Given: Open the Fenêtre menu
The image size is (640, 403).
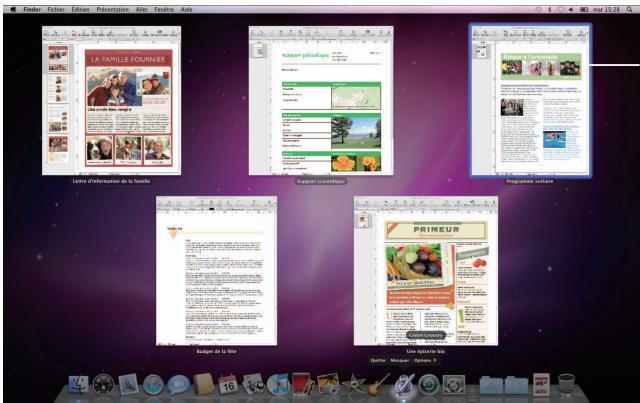Looking at the screenshot, I should [x=164, y=9].
